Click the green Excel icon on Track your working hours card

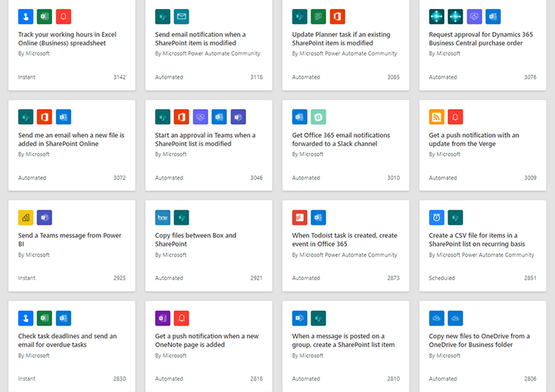click(45, 17)
